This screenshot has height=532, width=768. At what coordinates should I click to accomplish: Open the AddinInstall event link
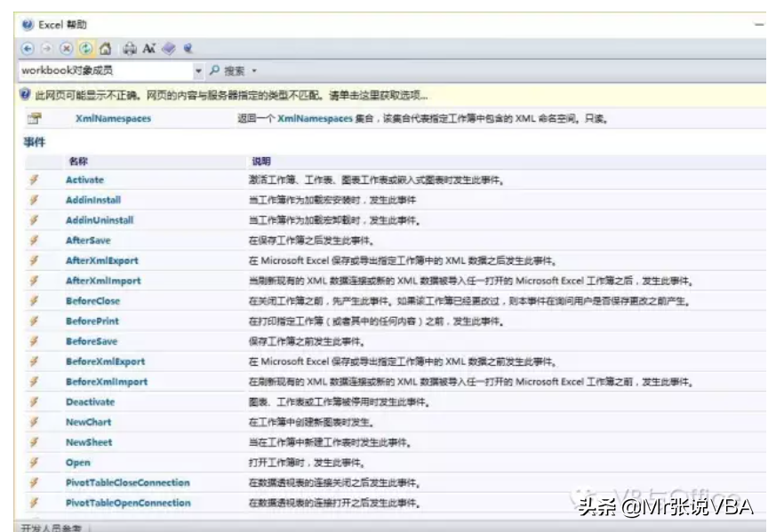tap(93, 200)
